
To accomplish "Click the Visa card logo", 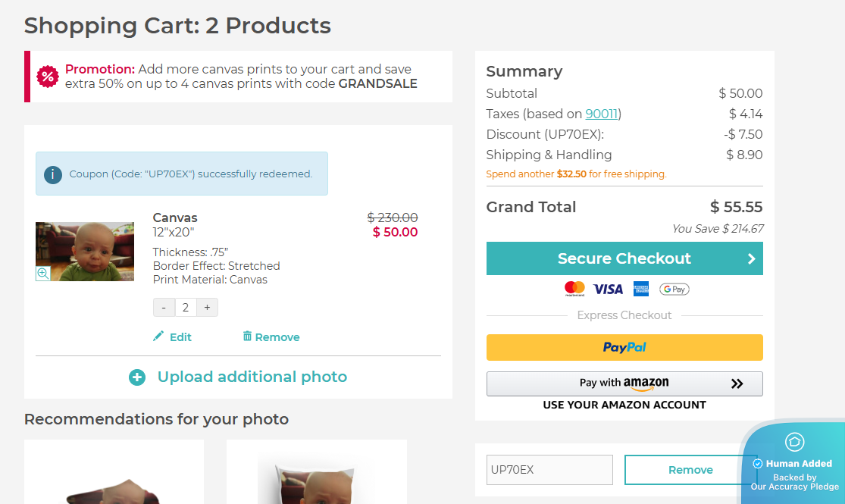I will 608,289.
